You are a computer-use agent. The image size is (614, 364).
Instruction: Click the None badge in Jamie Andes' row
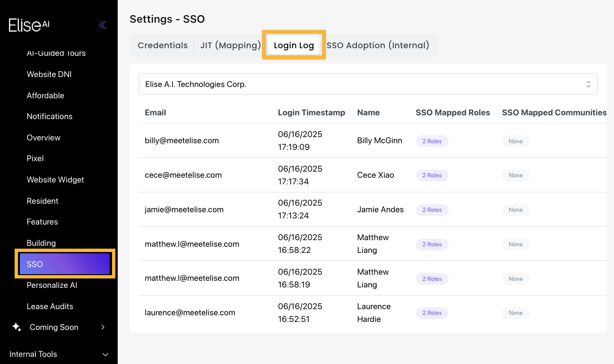point(516,210)
